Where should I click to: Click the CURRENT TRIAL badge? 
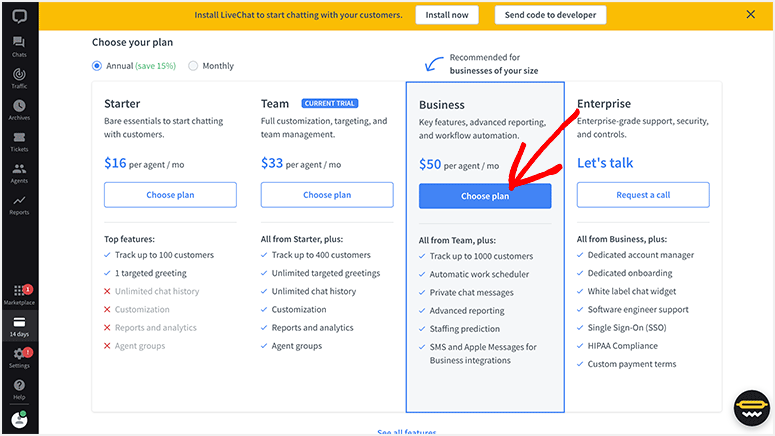330,103
